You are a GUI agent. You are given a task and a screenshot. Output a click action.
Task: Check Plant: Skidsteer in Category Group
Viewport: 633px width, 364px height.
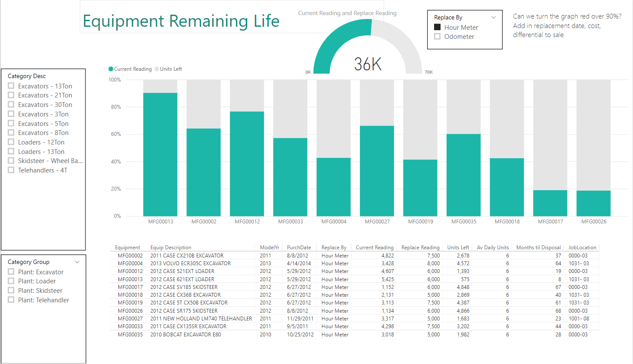tap(11, 291)
